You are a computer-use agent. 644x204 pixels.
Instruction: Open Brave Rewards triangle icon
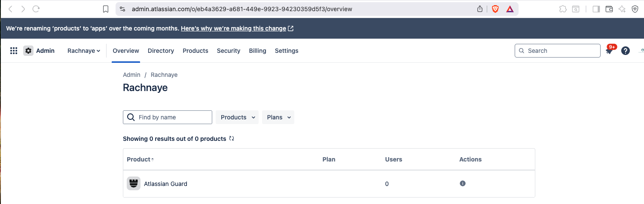[x=510, y=9]
